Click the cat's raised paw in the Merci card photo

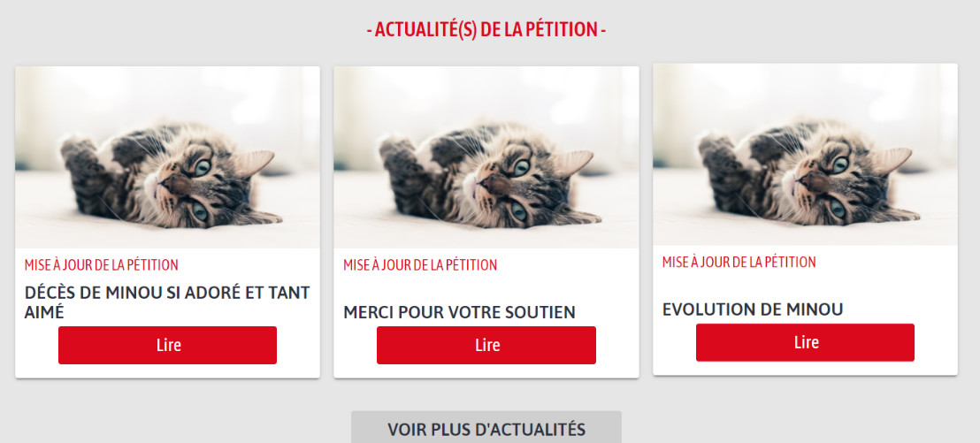[394, 150]
